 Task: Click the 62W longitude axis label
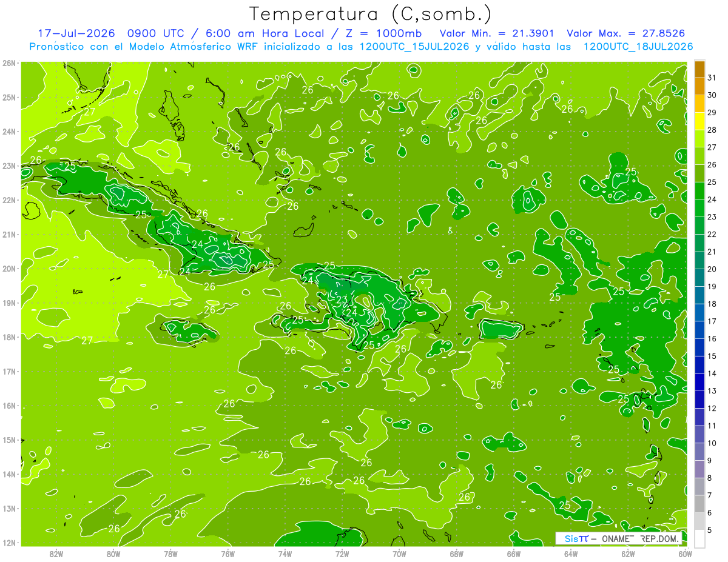click(628, 554)
